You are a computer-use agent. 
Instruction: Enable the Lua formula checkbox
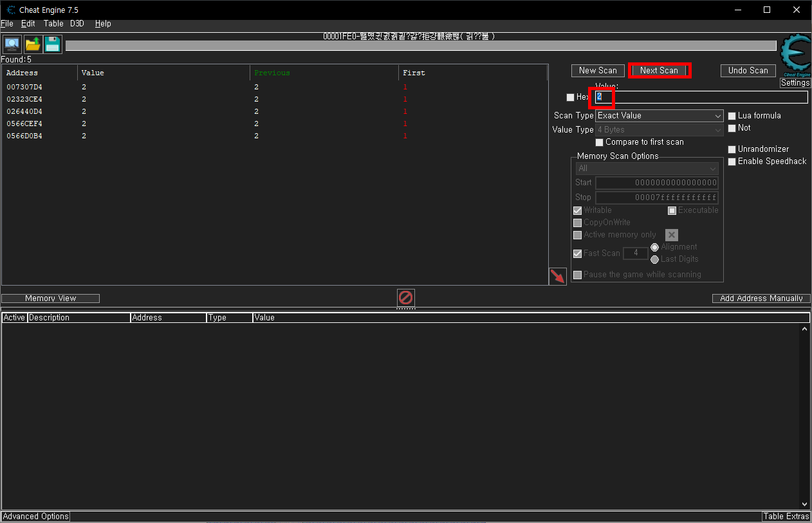coord(732,116)
